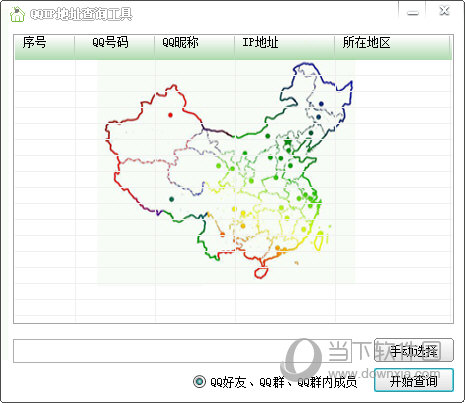Click the green house icon in title bar
465x403 pixels.
pyautogui.click(x=17, y=14)
